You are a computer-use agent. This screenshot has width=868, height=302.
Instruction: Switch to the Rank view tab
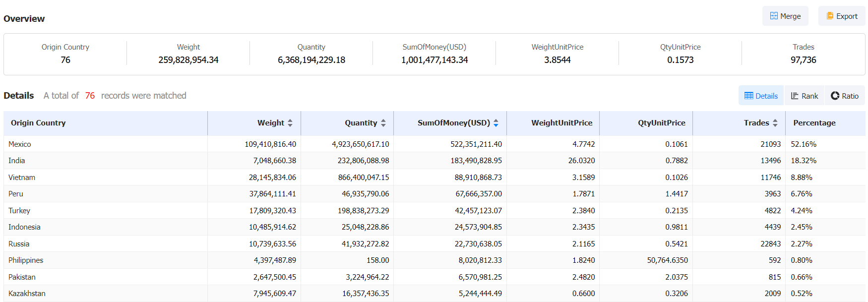[x=804, y=96]
